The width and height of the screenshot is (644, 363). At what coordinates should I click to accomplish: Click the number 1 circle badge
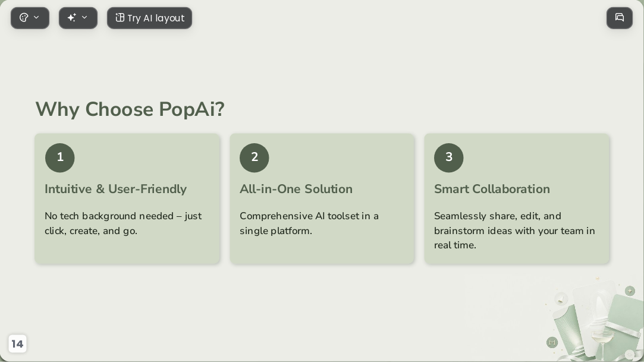60,157
